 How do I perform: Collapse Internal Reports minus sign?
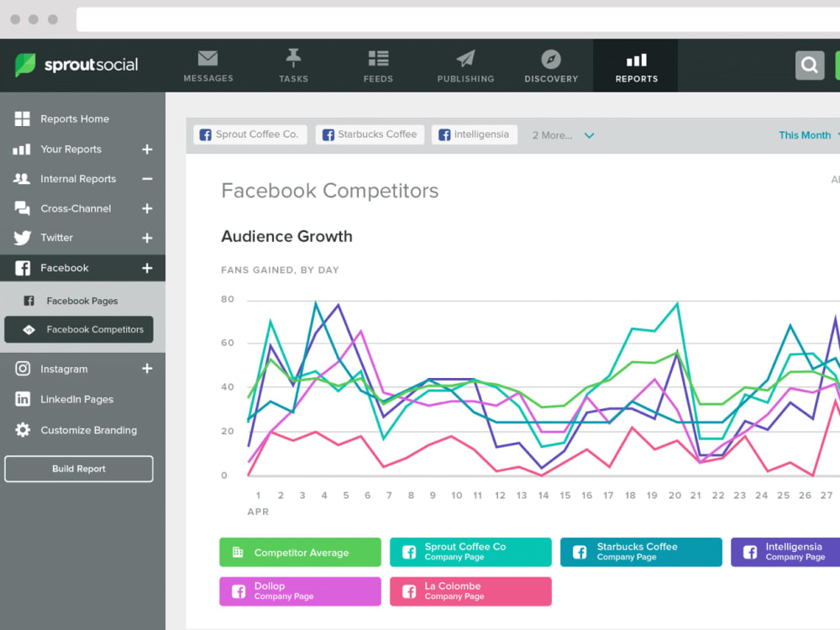tap(147, 179)
